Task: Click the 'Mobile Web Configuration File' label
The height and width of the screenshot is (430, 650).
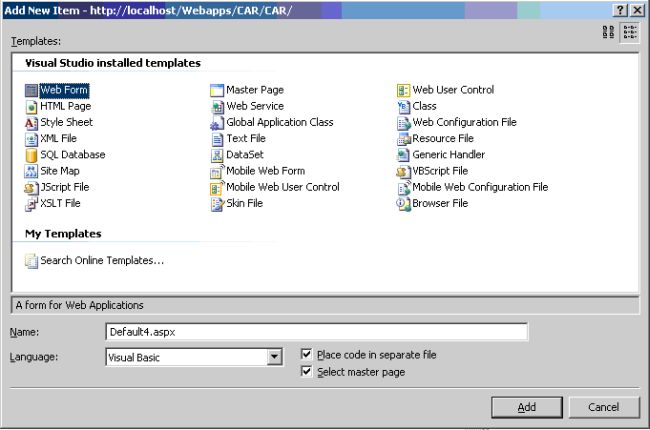Action: click(480, 187)
